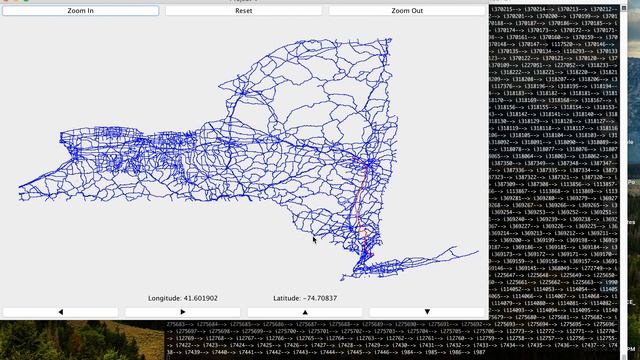Pan the map down with the down arrow
Image resolution: width=640 pixels, height=360 pixels.
pyautogui.click(x=427, y=312)
